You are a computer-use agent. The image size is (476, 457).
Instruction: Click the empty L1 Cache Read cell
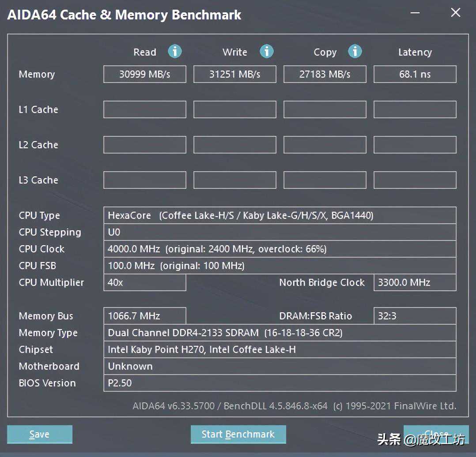[145, 109]
